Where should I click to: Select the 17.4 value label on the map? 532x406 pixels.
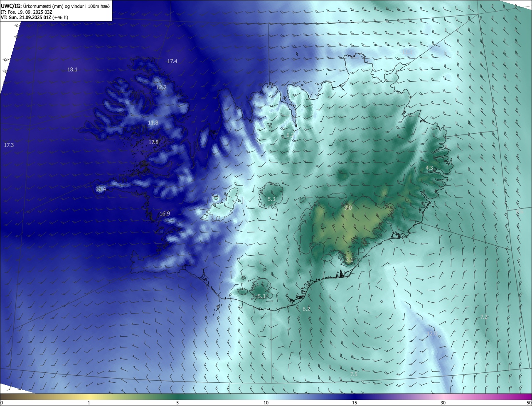pos(172,61)
